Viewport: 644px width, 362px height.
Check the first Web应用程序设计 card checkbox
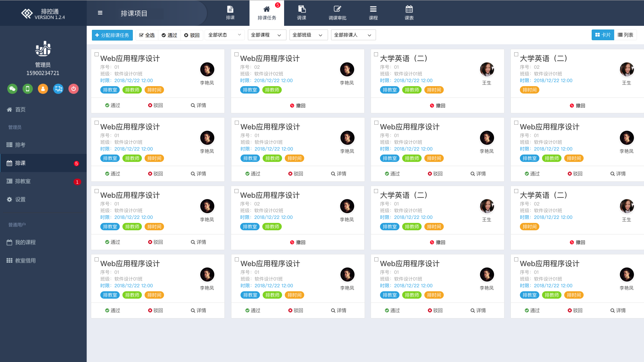(x=97, y=54)
